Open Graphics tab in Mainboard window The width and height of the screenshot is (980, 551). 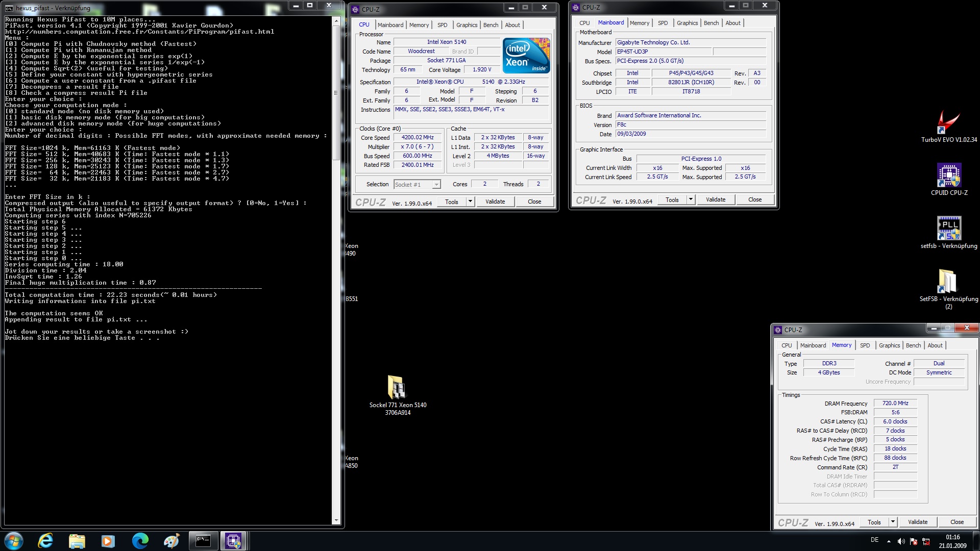[x=687, y=23]
